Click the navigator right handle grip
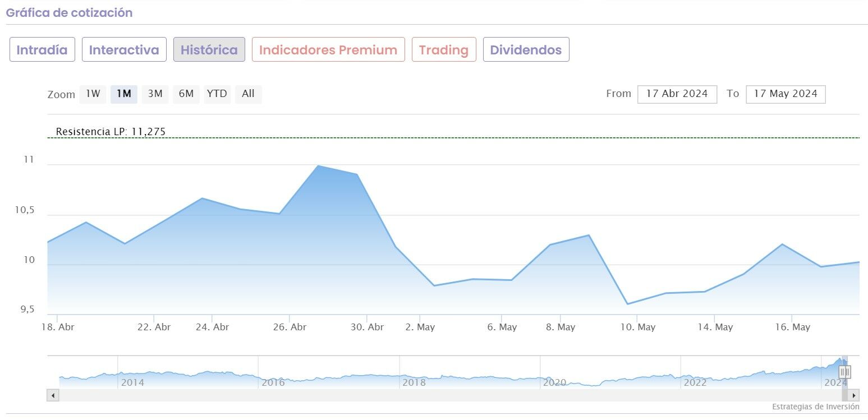868x420 pixels. 845,372
